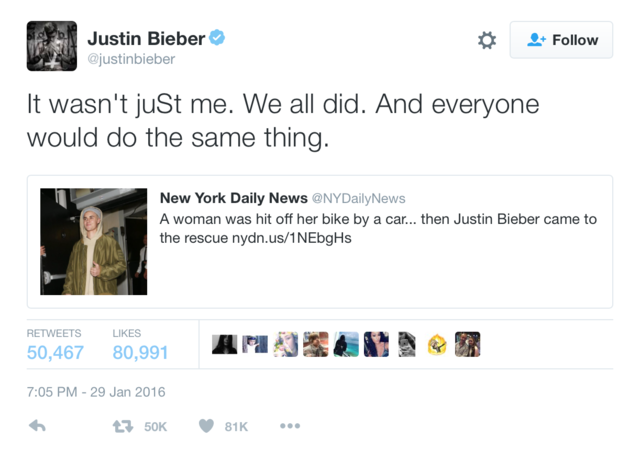This screenshot has width=640, height=451.
Task: Follow Justin Bieber
Action: (x=561, y=40)
